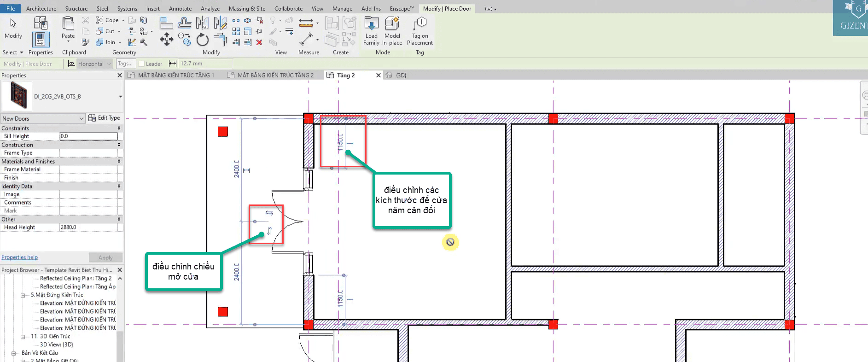Click the Apply button in Properties
Screen dimensions: 868x362
(x=105, y=257)
